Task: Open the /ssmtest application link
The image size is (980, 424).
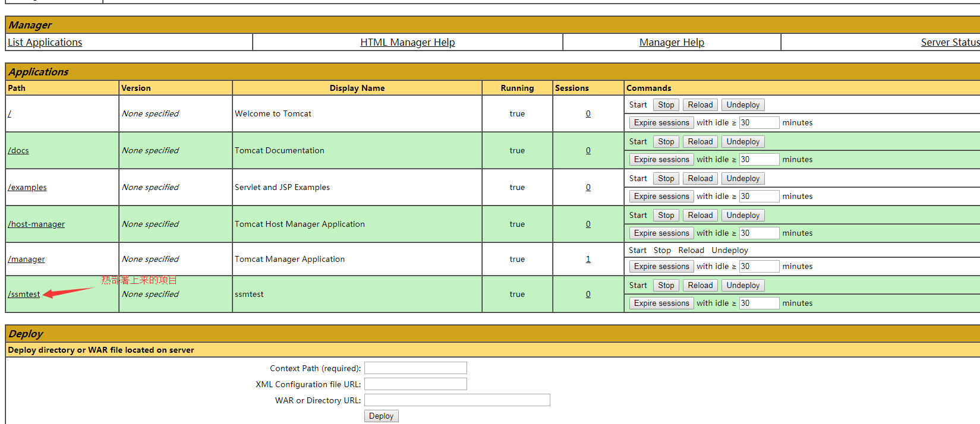Action: [24, 294]
